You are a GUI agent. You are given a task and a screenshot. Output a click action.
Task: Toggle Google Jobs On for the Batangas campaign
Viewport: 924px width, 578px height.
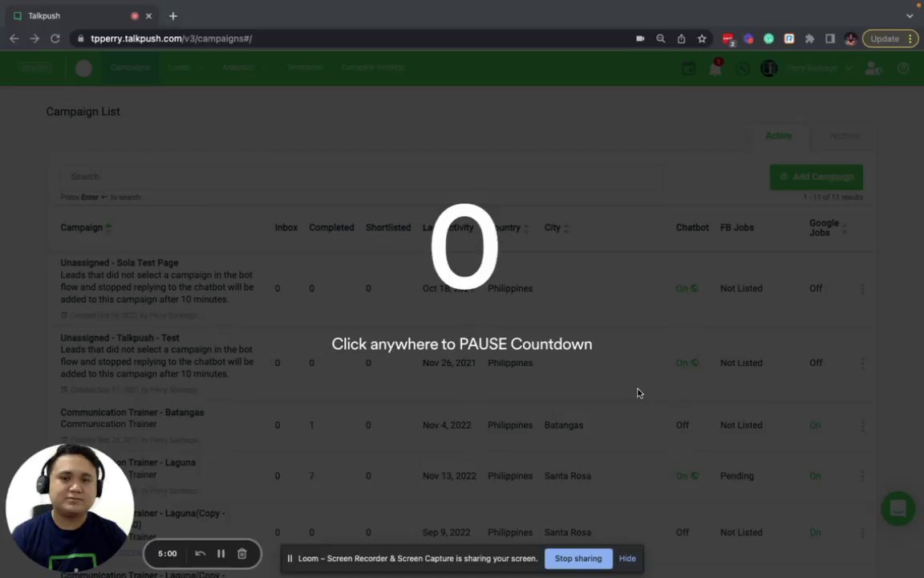click(815, 425)
